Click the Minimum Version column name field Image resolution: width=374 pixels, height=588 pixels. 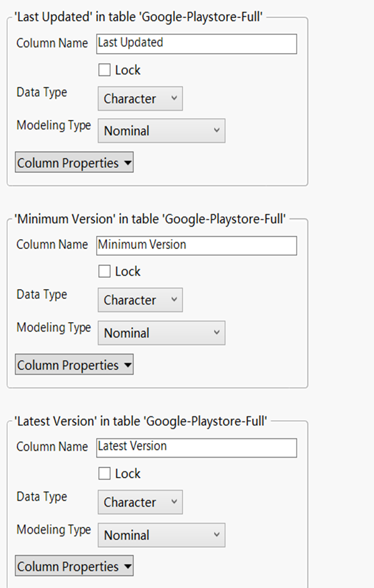[197, 246]
